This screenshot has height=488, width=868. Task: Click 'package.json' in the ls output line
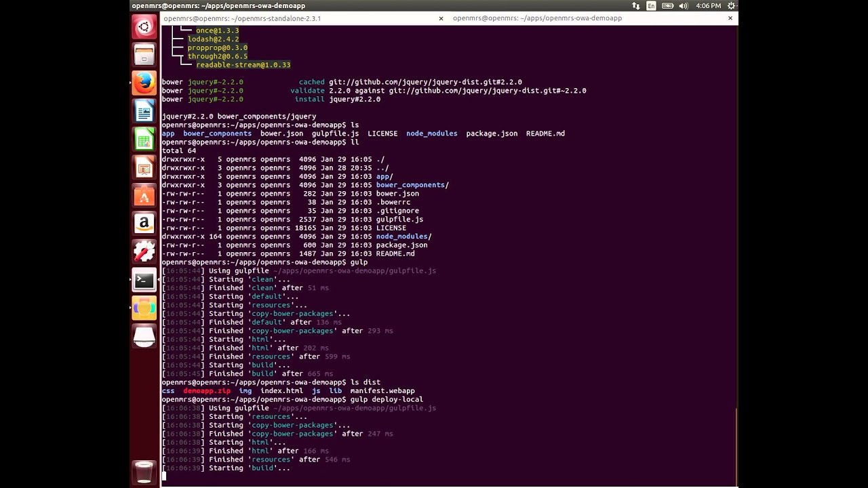pos(492,134)
